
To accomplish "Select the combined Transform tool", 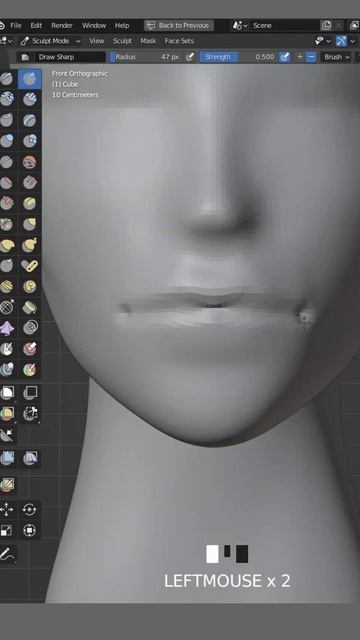I will click(29, 530).
